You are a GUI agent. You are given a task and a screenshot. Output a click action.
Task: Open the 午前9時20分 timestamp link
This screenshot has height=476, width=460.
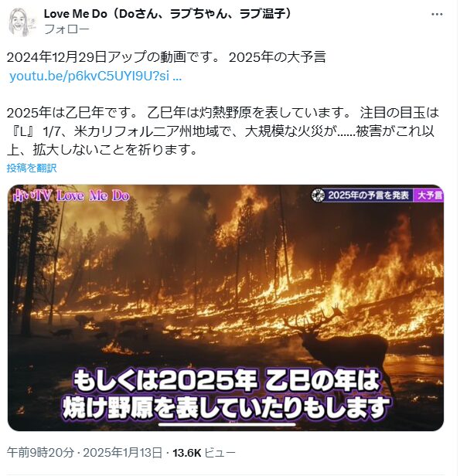point(40,453)
